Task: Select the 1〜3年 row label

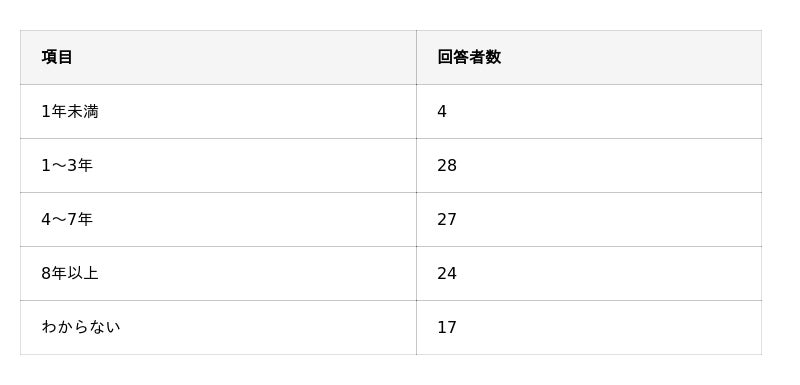Action: 67,165
